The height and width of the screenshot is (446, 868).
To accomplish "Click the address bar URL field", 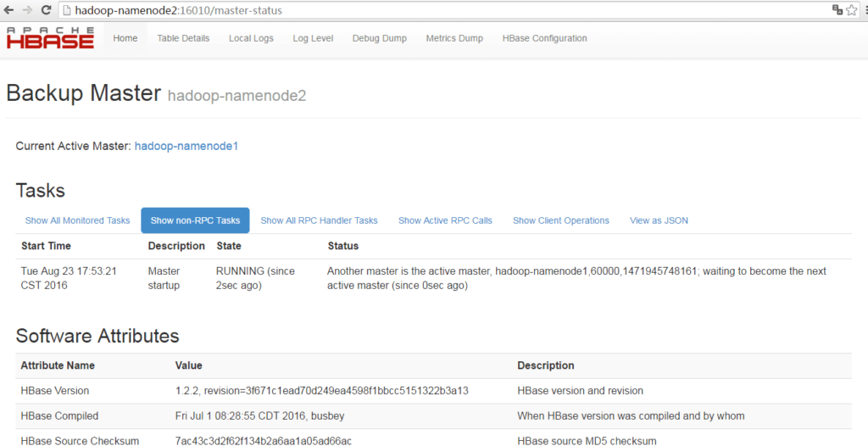I will [x=424, y=10].
